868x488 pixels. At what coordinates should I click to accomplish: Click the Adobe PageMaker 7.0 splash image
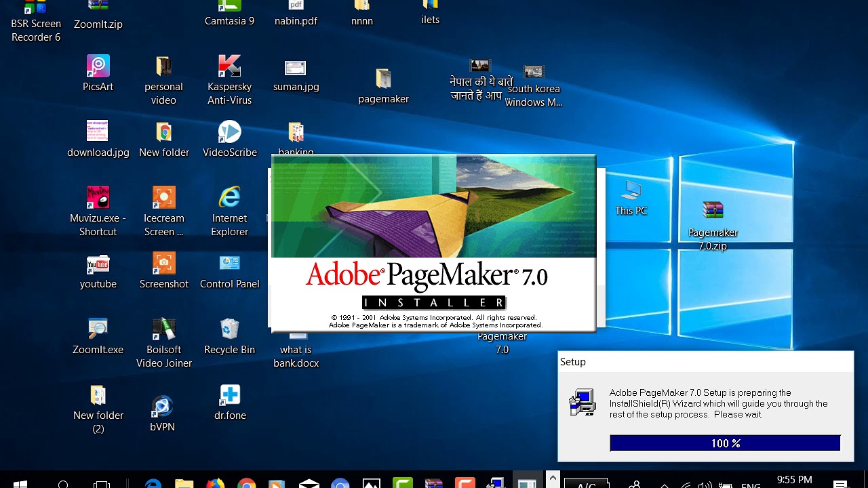tap(433, 243)
